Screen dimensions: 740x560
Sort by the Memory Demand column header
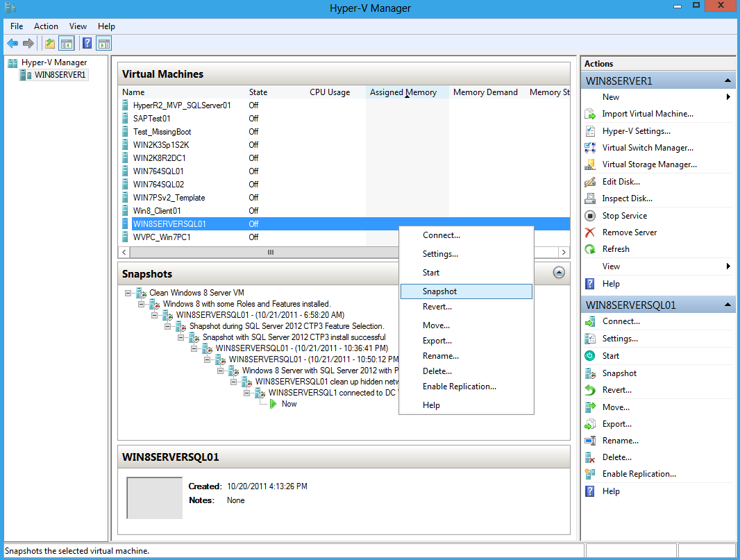coord(487,92)
